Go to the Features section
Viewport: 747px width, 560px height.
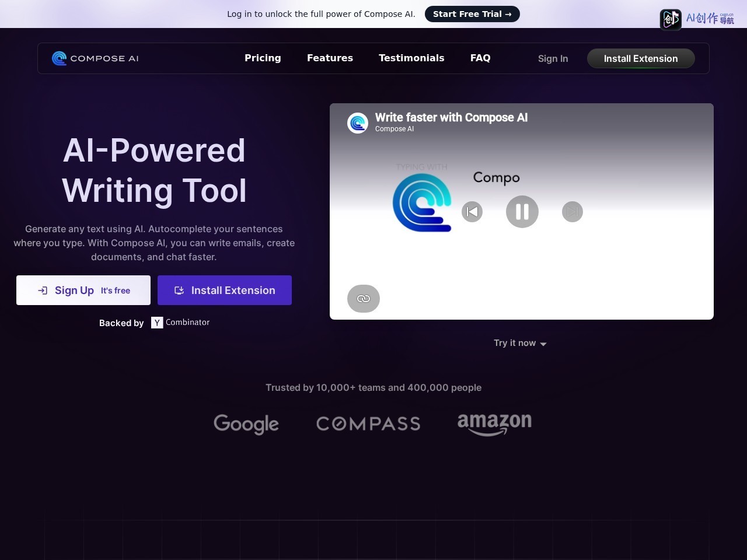coord(330,58)
